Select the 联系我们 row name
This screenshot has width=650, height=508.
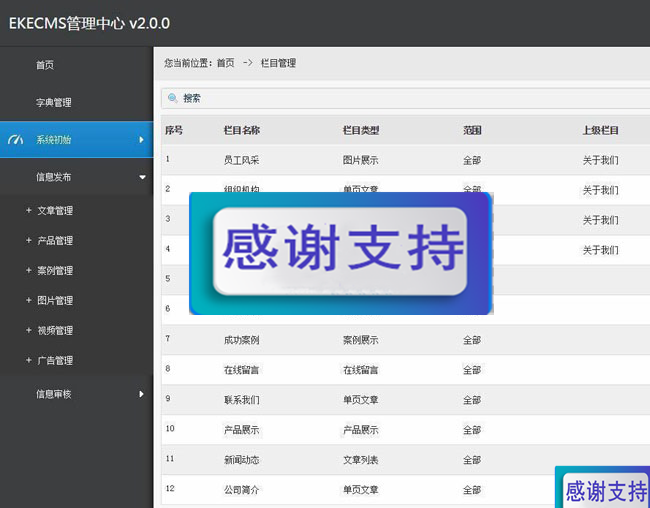242,400
